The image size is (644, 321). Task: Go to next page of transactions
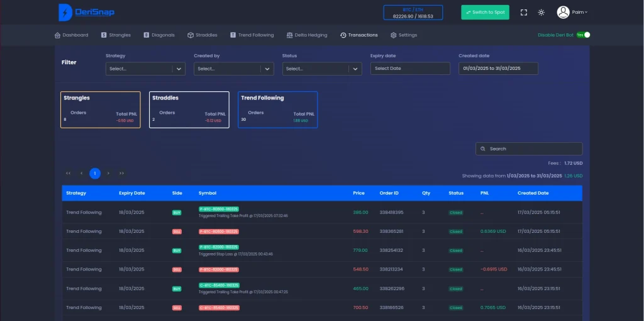108,173
